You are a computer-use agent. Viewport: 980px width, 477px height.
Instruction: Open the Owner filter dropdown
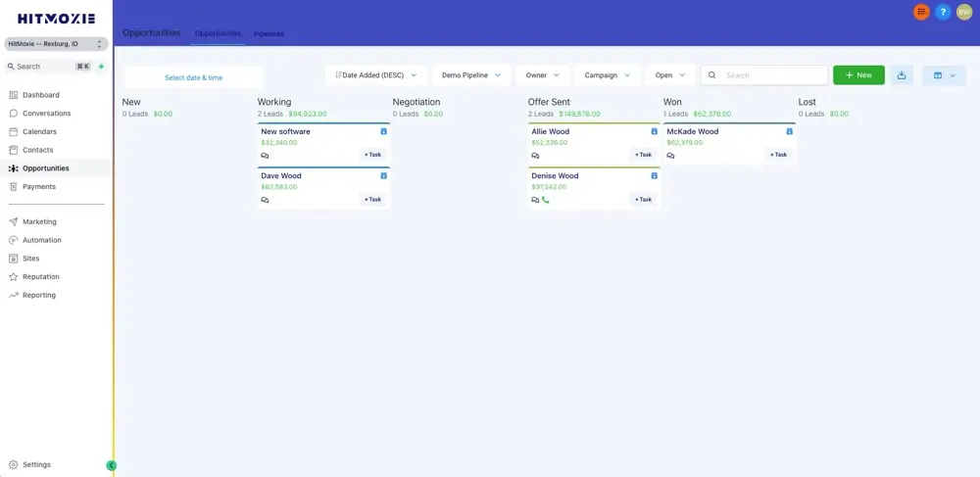point(543,74)
